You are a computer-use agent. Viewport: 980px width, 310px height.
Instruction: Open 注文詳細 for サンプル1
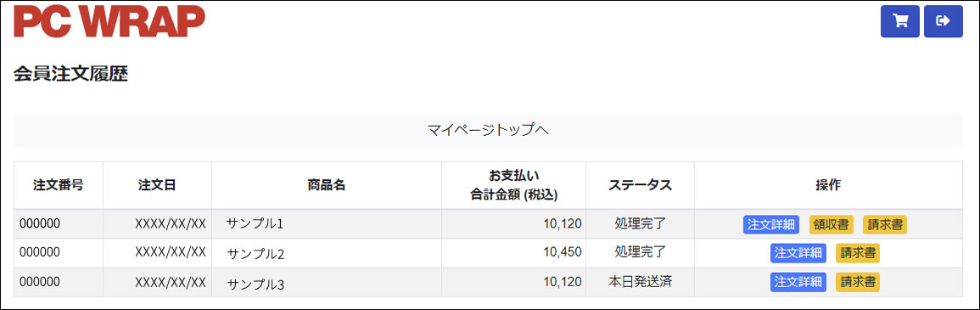point(770,224)
